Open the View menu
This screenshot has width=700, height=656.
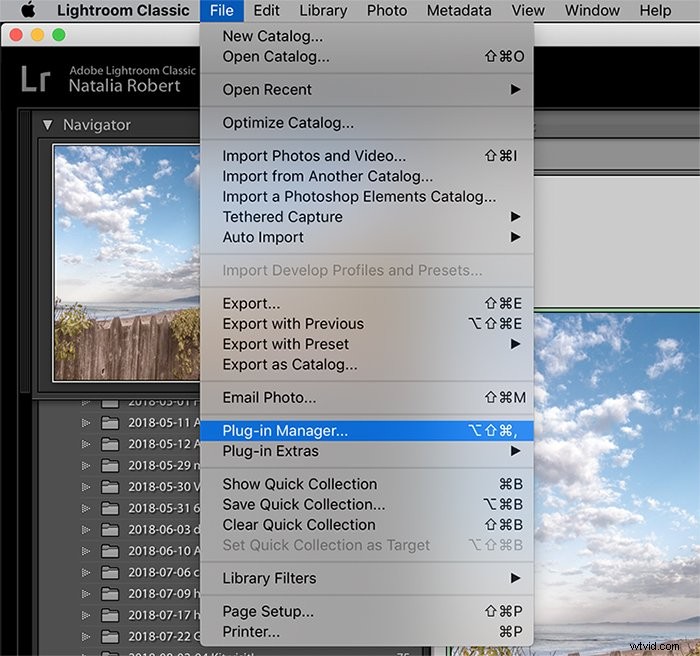528,10
